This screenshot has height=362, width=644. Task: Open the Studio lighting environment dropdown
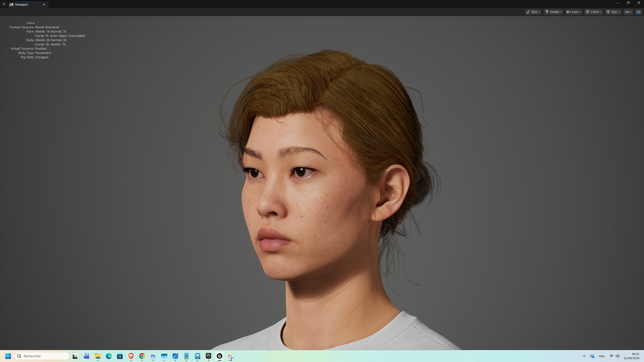(553, 12)
